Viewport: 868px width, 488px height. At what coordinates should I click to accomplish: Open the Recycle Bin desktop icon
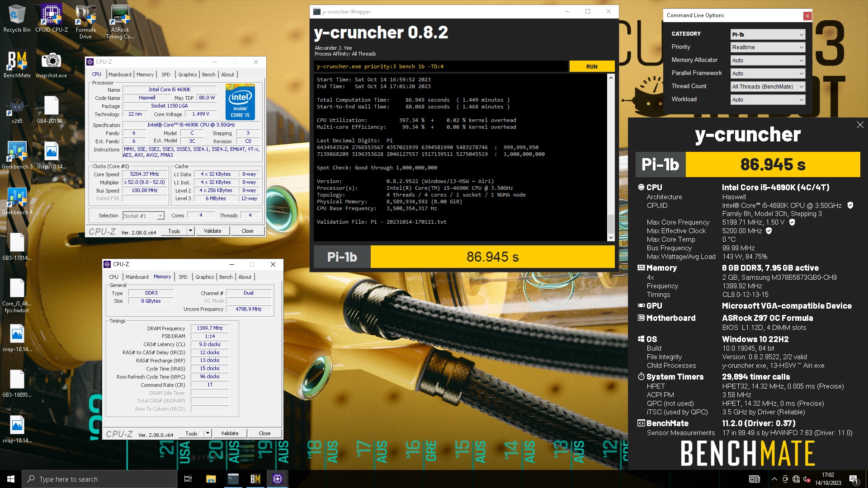17,18
